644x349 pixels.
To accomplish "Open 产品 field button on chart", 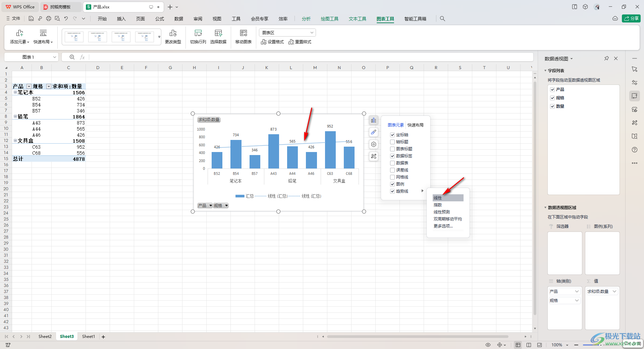I will point(205,206).
